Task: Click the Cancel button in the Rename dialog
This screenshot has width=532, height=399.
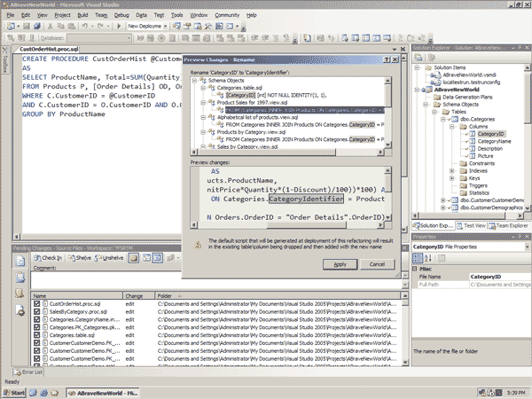Action: 378,264
